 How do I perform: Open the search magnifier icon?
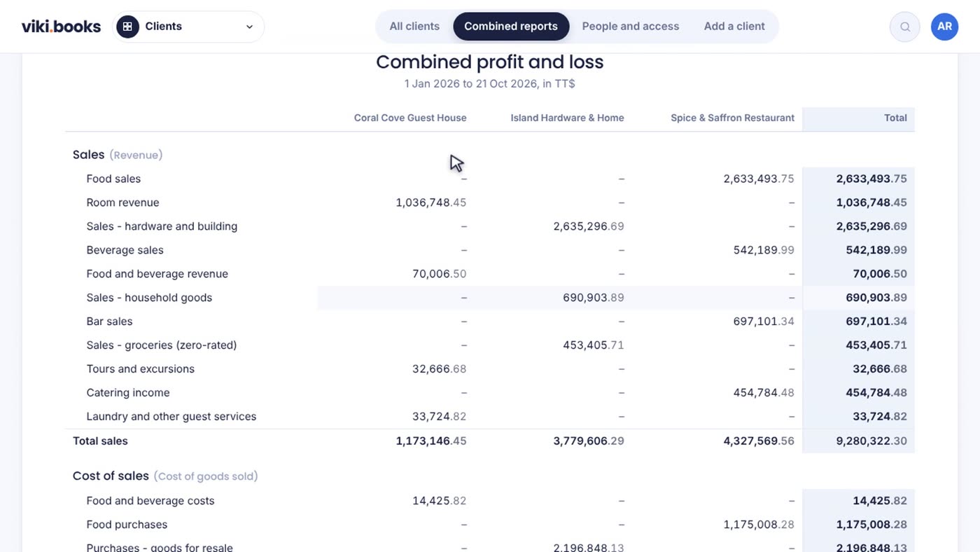[x=905, y=27]
